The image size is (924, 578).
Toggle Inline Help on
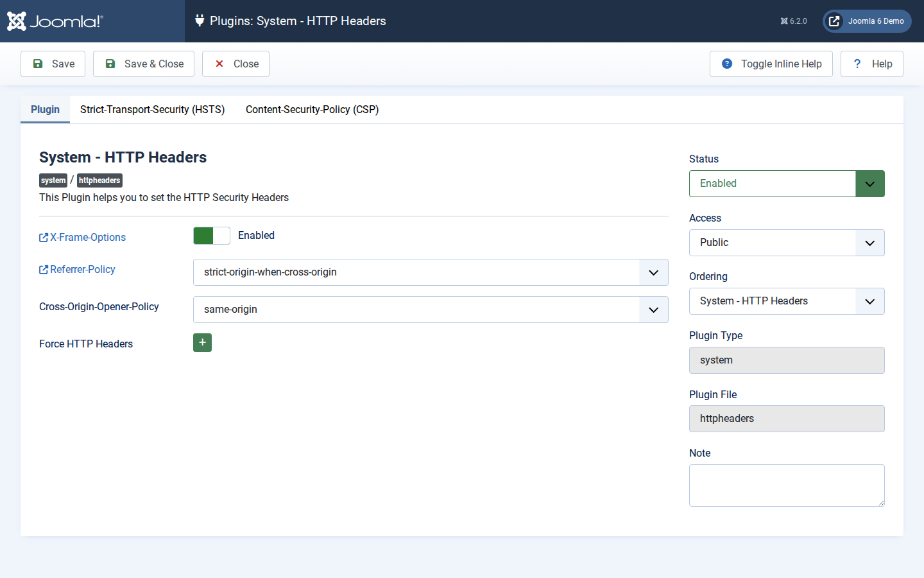point(771,64)
